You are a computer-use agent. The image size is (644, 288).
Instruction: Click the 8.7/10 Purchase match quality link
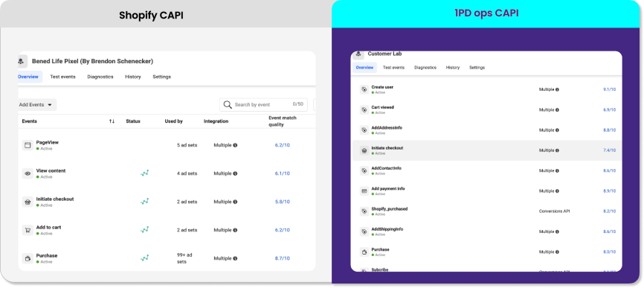(x=282, y=258)
